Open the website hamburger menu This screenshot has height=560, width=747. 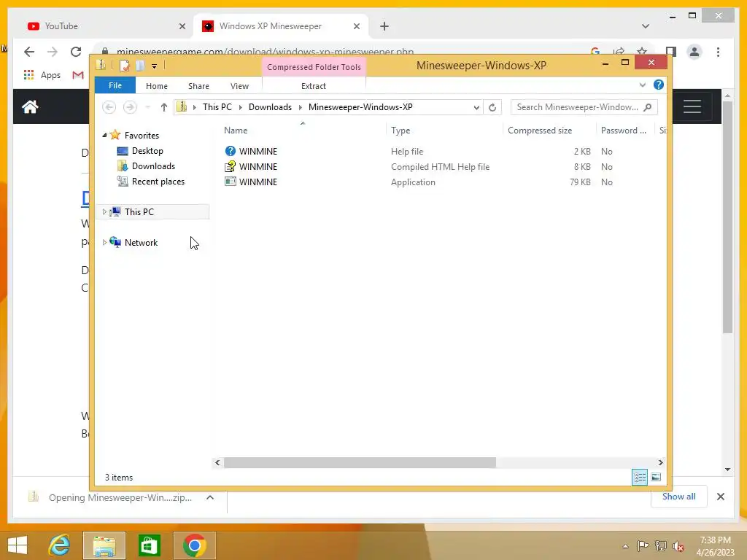point(692,106)
